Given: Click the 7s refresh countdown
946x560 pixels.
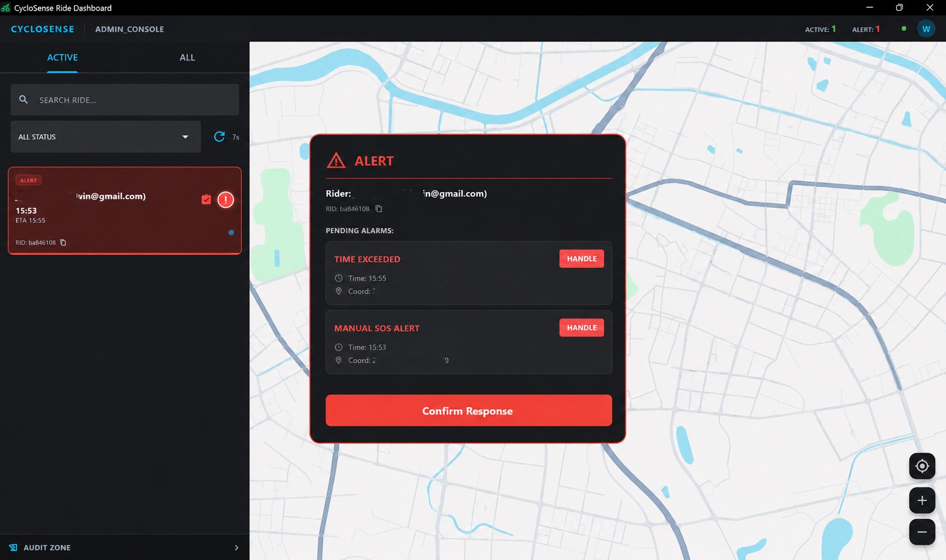Looking at the screenshot, I should pyautogui.click(x=236, y=137).
